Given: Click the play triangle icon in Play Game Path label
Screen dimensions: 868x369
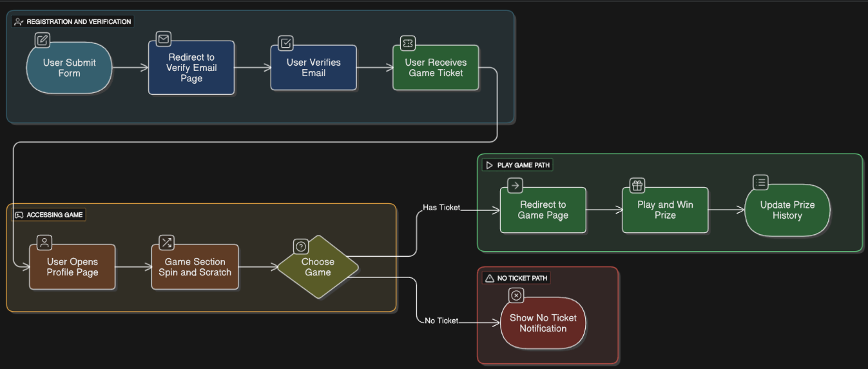Looking at the screenshot, I should 490,165.
